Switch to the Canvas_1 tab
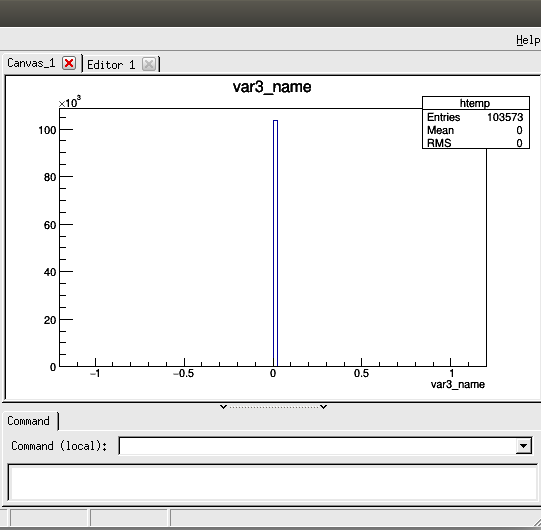Viewport: 541px width, 530px height. click(x=31, y=63)
